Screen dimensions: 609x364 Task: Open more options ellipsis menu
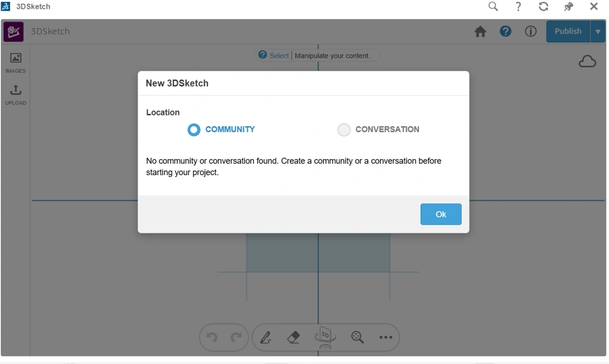pos(386,337)
